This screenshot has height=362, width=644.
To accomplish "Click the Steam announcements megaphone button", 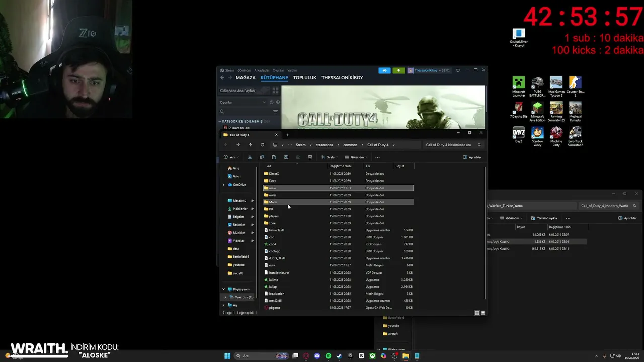I will tap(384, 70).
